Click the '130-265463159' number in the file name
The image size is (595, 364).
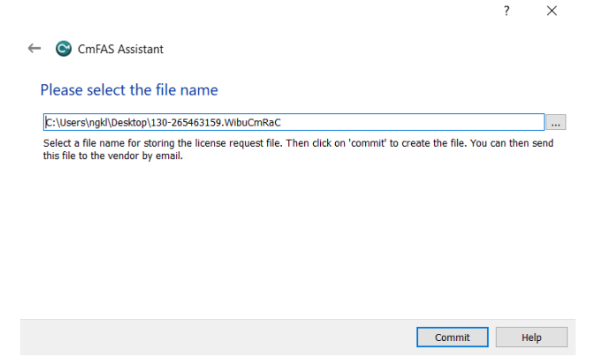pos(186,123)
